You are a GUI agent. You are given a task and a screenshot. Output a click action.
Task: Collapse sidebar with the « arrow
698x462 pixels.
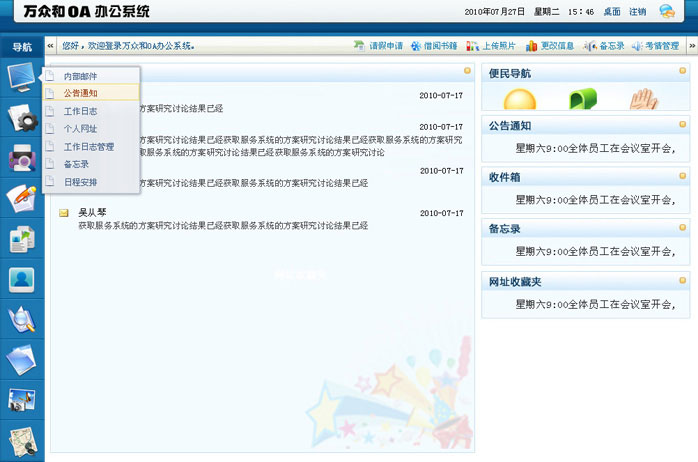[51, 46]
